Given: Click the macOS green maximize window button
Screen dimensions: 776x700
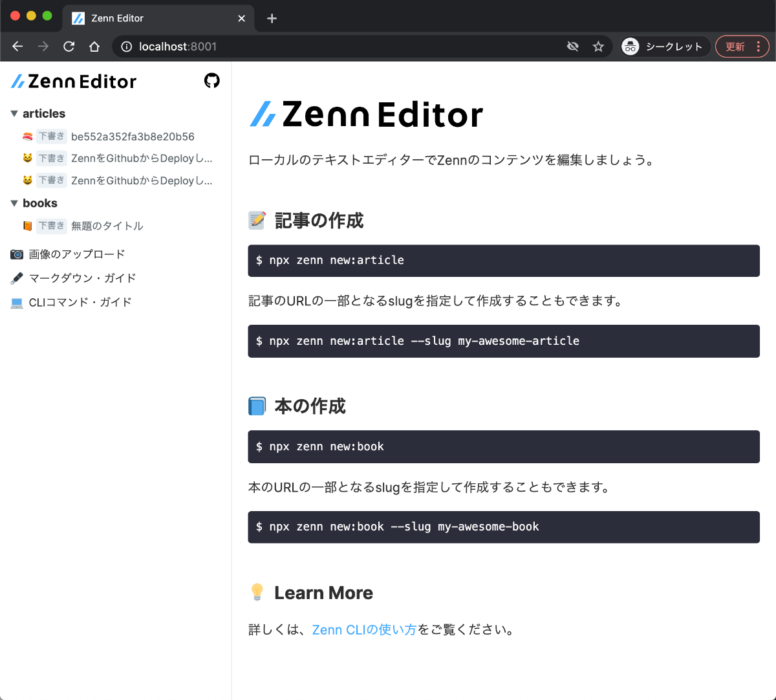Looking at the screenshot, I should [47, 16].
